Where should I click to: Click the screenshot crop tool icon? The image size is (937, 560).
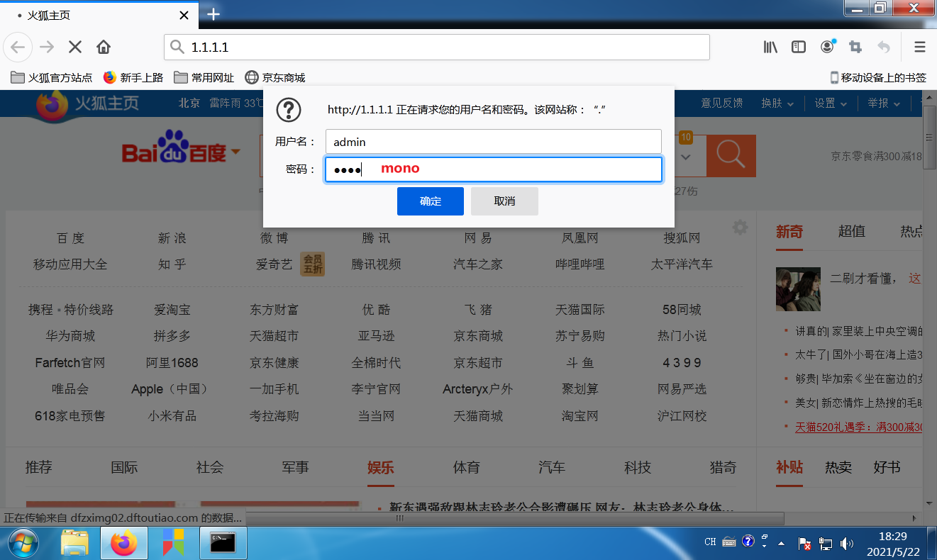click(855, 47)
